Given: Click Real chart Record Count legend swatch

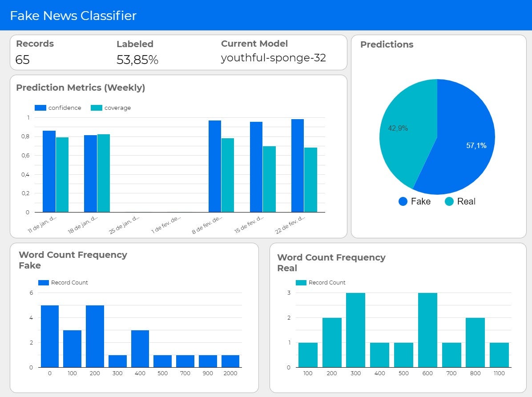Looking at the screenshot, I should pos(301,283).
